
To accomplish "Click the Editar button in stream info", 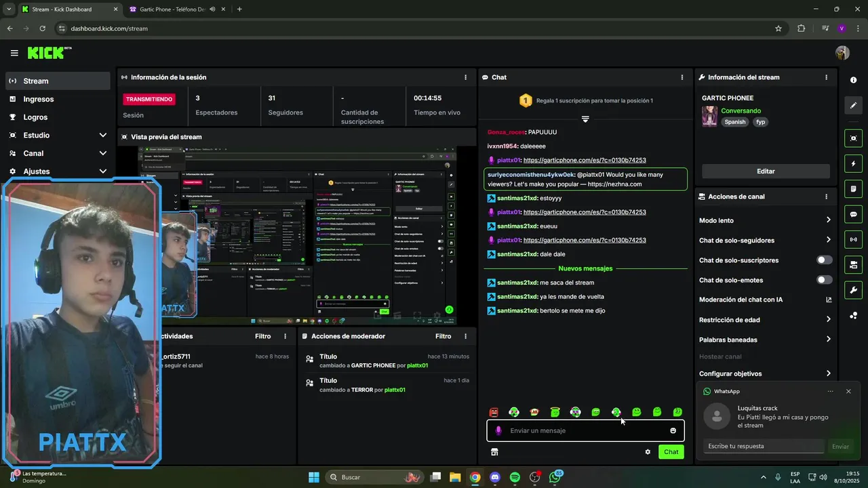I will point(766,171).
